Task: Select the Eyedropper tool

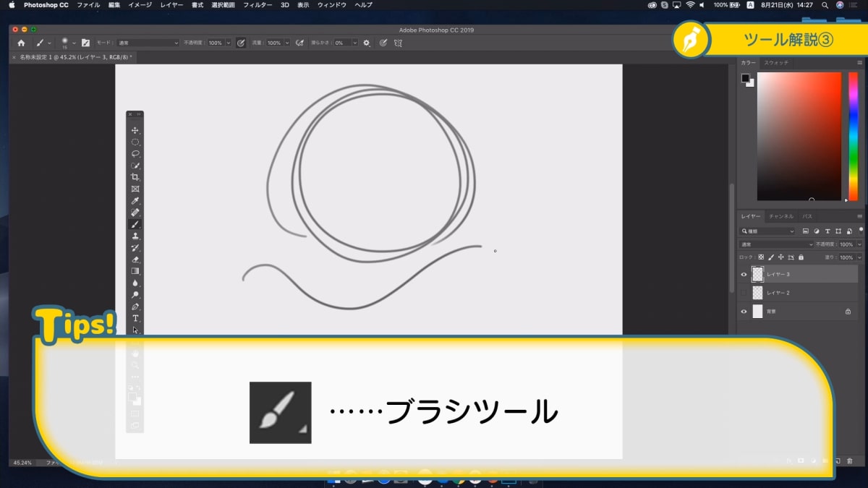Action: click(x=135, y=201)
